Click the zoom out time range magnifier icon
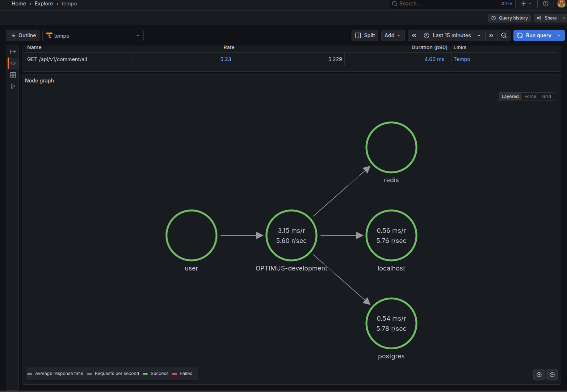This screenshot has width=567, height=392. tap(504, 35)
